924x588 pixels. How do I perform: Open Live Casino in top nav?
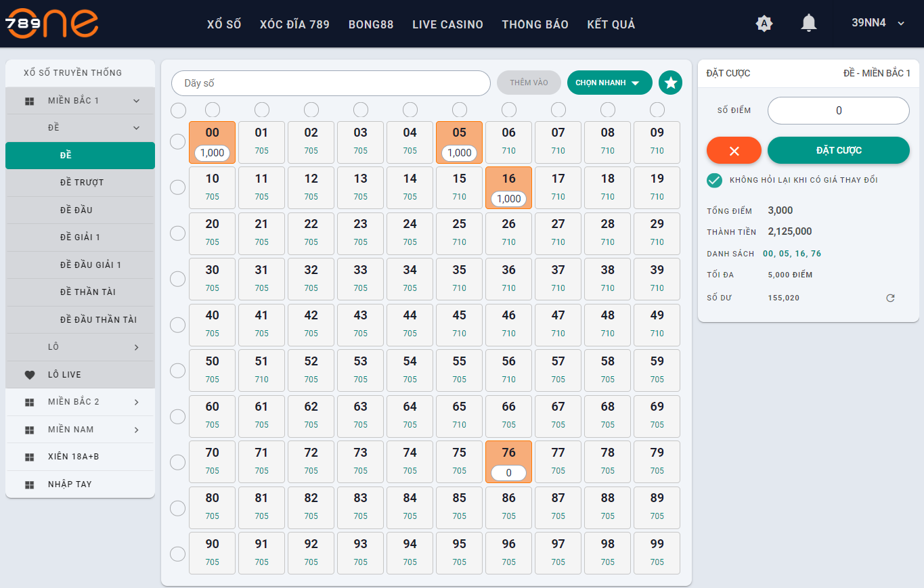(447, 24)
